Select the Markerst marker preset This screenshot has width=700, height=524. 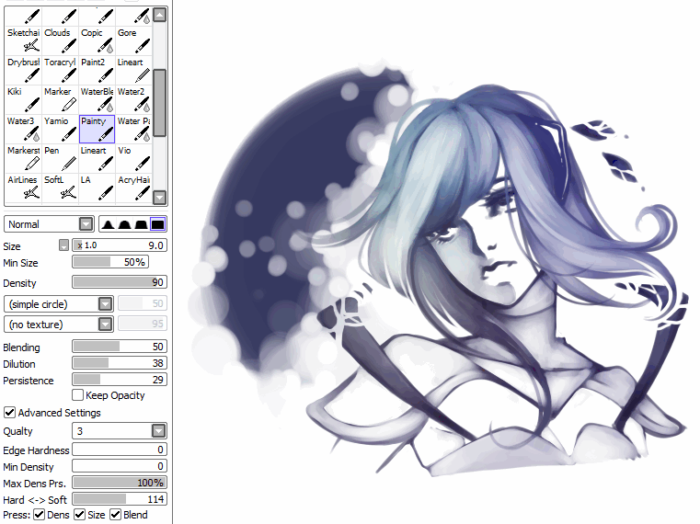click(x=23, y=158)
